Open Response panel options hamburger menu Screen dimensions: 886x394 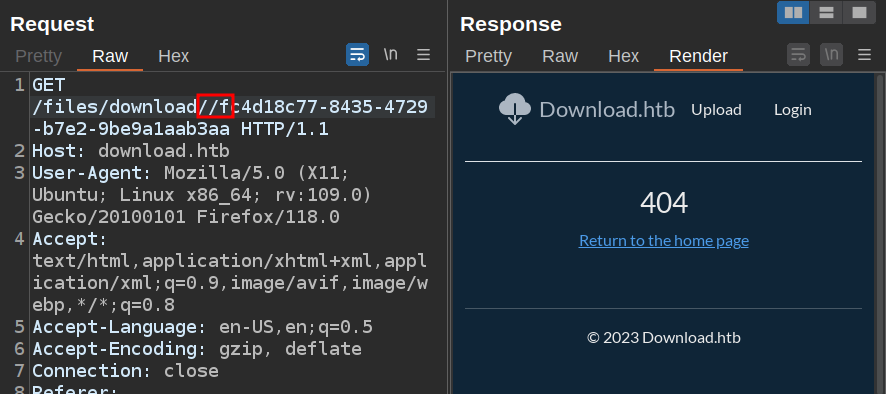[864, 55]
